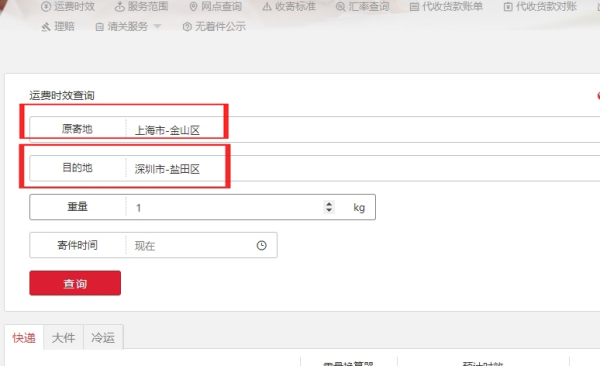Increase weight using the stepper up arrow

(x=329, y=204)
